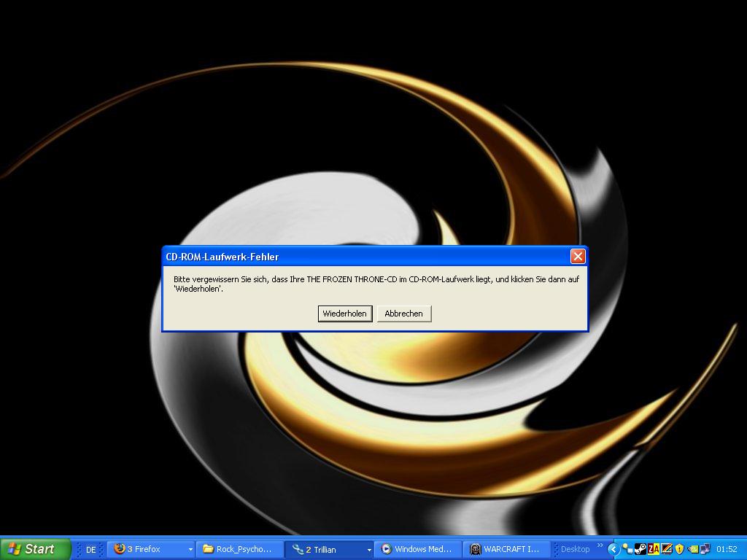Switch to Windows Media Player

coord(418,549)
